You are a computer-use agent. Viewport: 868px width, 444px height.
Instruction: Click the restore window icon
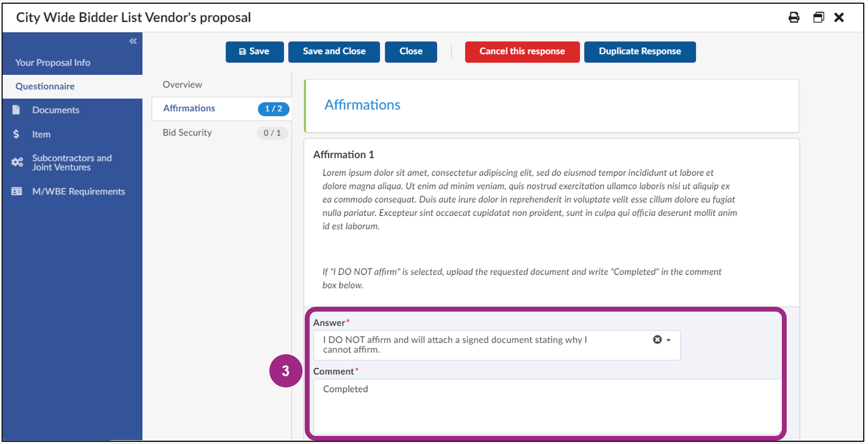tap(818, 17)
